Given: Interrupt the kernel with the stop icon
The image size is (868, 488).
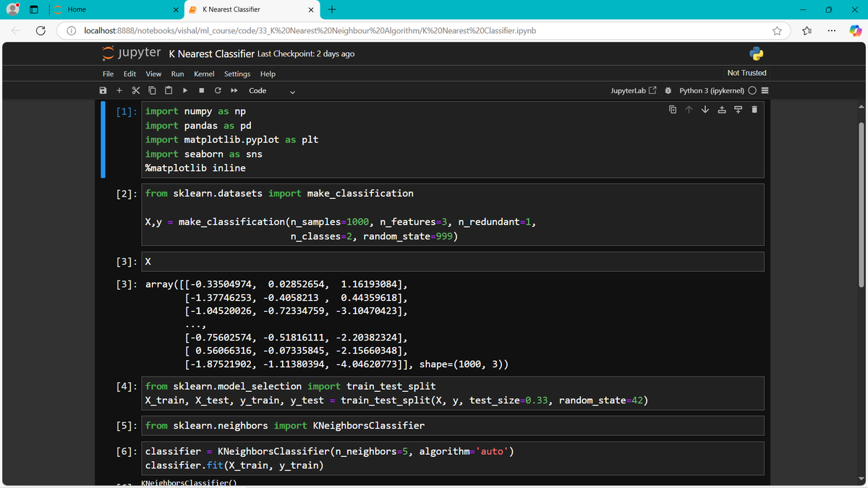Looking at the screenshot, I should (x=201, y=91).
